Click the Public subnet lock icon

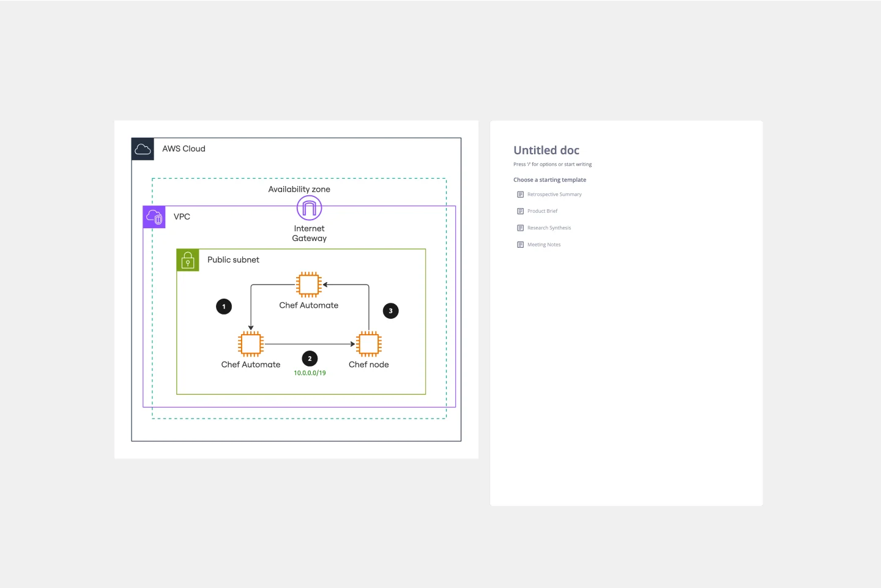[x=188, y=260]
